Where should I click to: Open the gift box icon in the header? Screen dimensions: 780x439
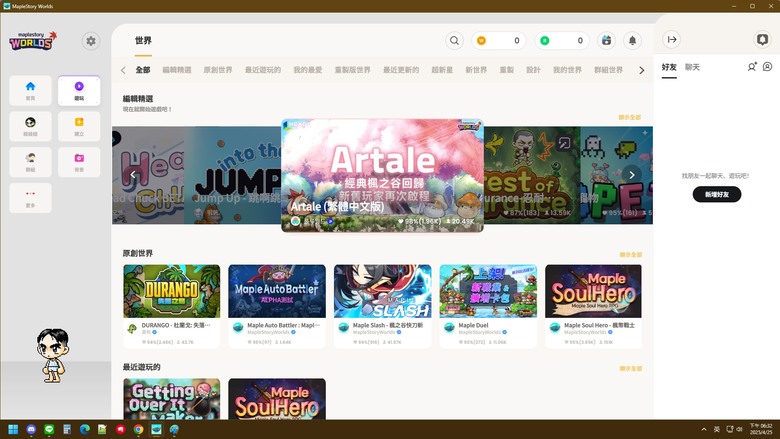point(606,41)
